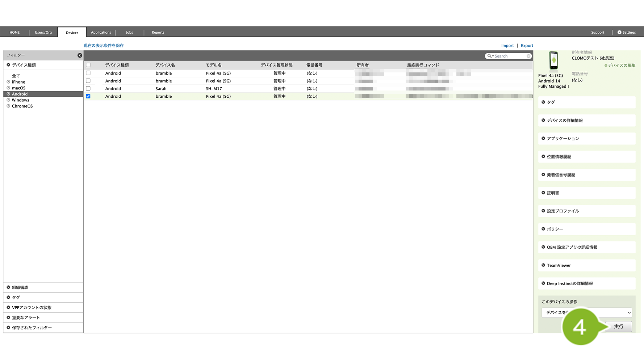Check the Sarah SH-M17 device row checkbox
Image resolution: width=644 pixels, height=362 pixels.
pos(88,89)
